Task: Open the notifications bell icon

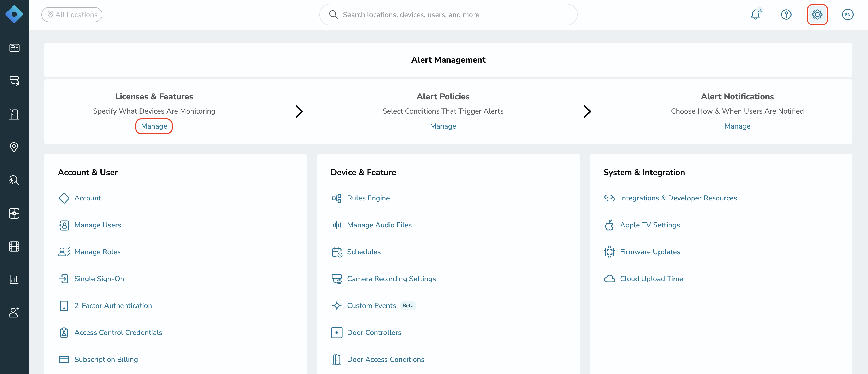Action: click(755, 14)
